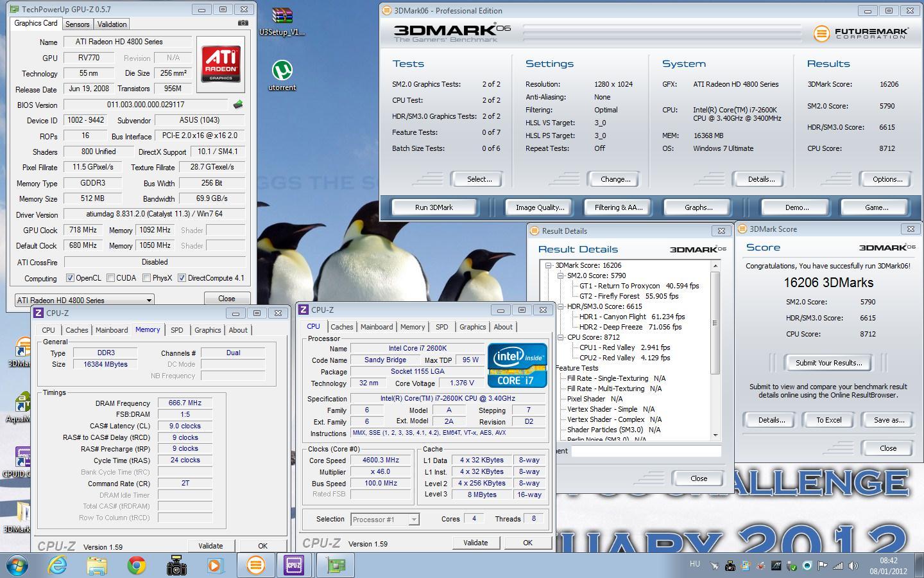
Task: Collapse the 3DMark Score: 16206 tree node
Action: click(549, 265)
